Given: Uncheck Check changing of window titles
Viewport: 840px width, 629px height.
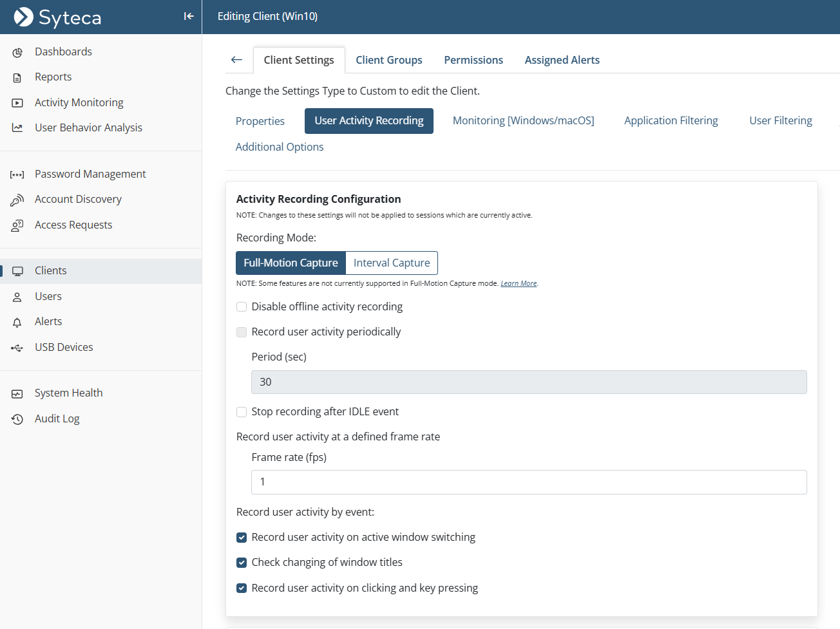Looking at the screenshot, I should pyautogui.click(x=242, y=563).
